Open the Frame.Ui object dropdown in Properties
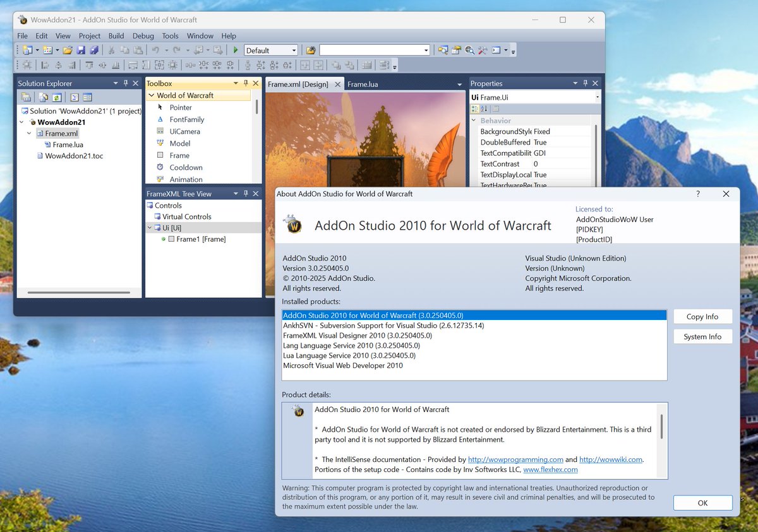The height and width of the screenshot is (532, 758). (598, 97)
